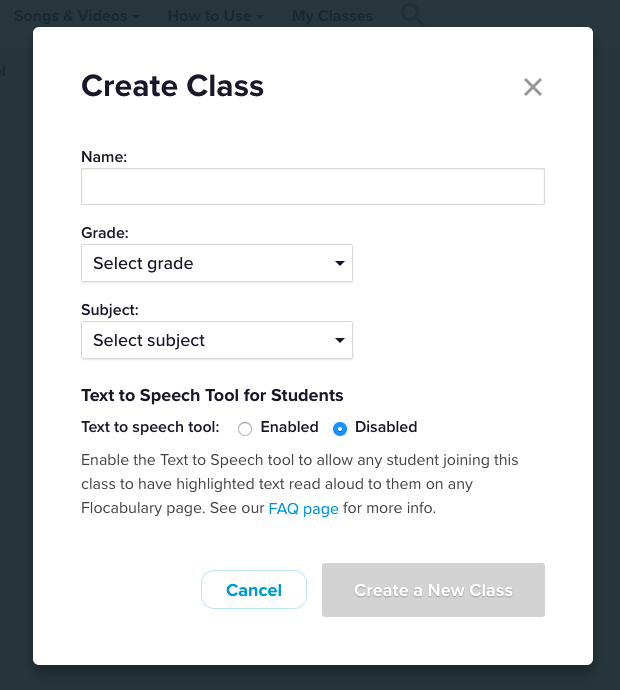Click the search magnifier icon in navigation
This screenshot has height=690, width=620.
click(411, 14)
